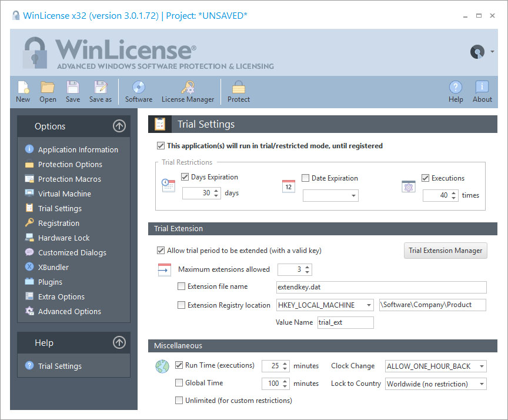Go to Protection Options section
The width and height of the screenshot is (508, 420).
[x=70, y=164]
